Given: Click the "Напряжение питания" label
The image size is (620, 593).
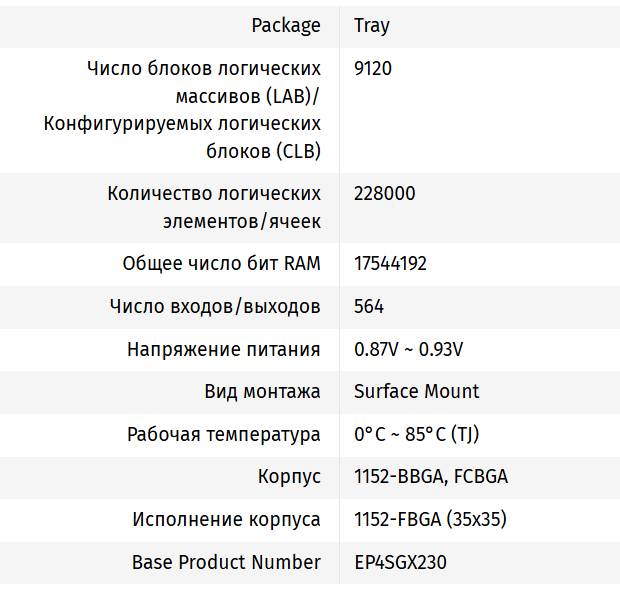Looking at the screenshot, I should pos(224,349).
